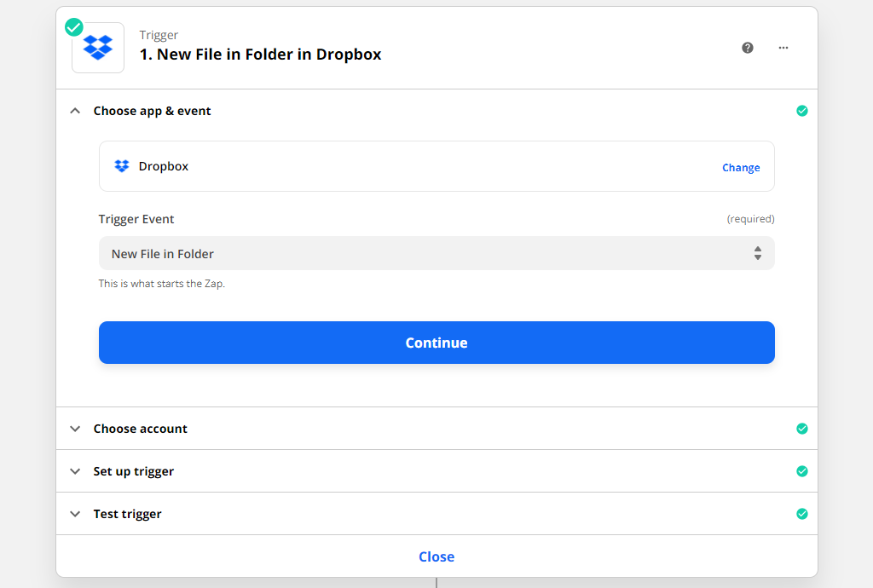Screen dimensions: 873x588
Task: Click the Trigger label in the step header
Action: click(158, 35)
